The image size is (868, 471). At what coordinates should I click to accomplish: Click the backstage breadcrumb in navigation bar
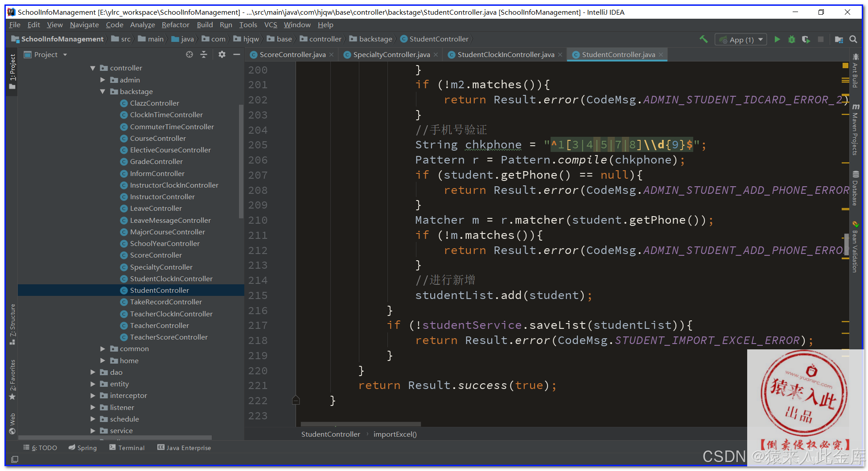pyautogui.click(x=371, y=39)
